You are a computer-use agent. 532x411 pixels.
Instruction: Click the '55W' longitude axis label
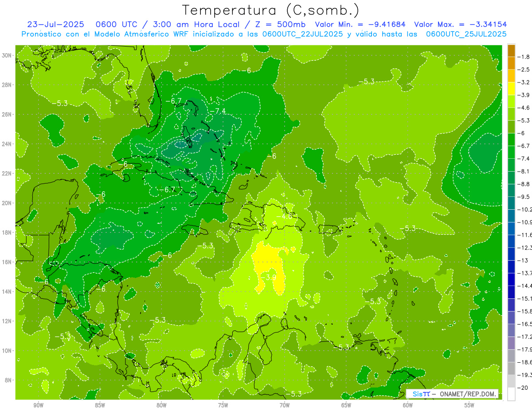point(469,405)
